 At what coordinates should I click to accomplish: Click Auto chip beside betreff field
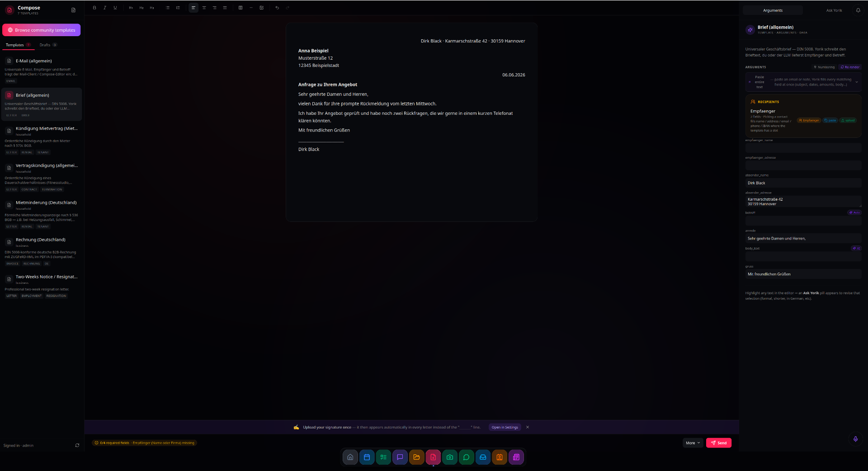click(x=854, y=212)
